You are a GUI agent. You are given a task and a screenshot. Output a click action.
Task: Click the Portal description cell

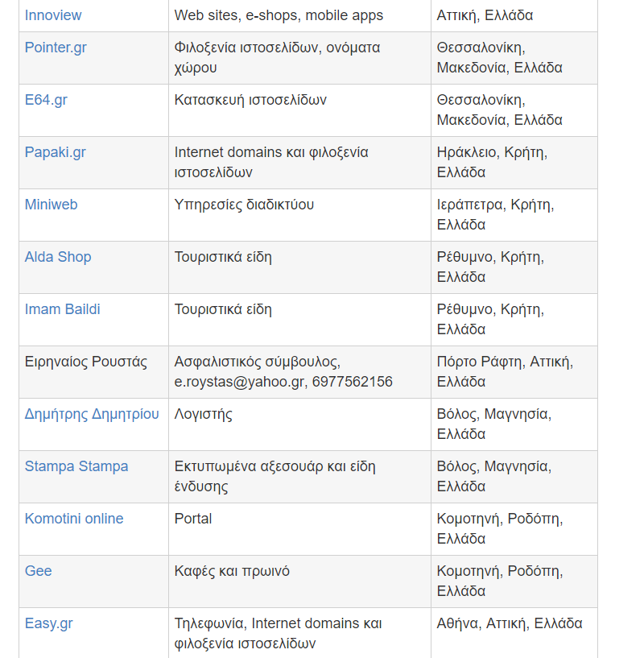[193, 519]
